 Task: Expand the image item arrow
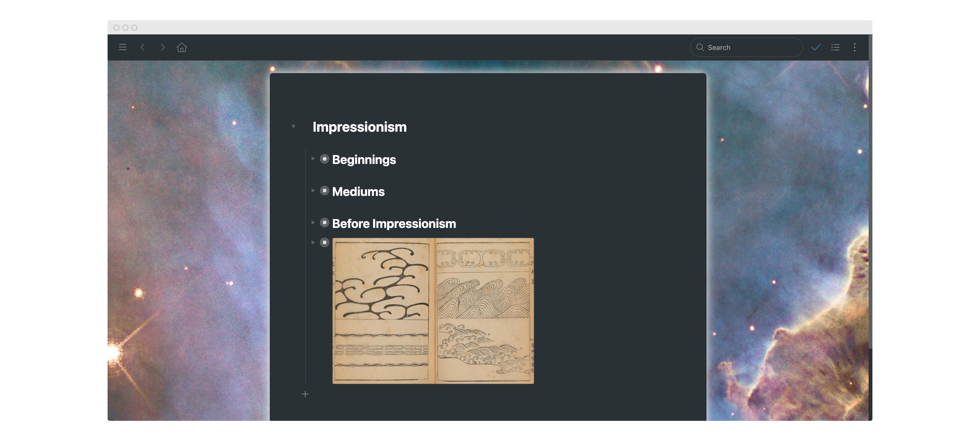coord(313,242)
